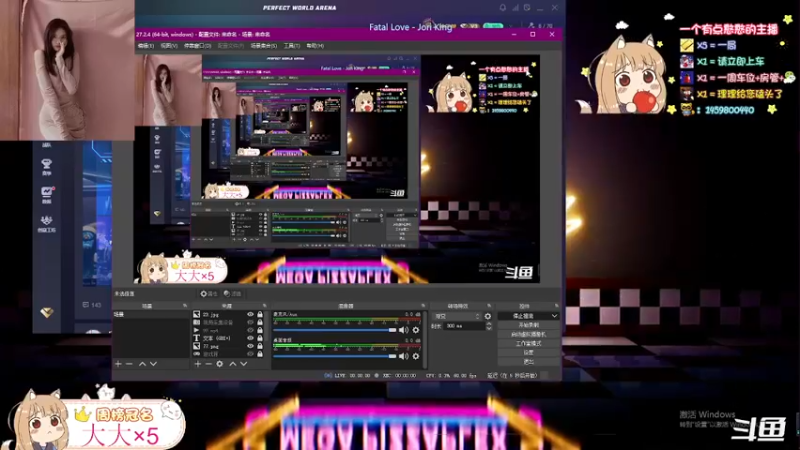
Task: Pop out the Scene Transitions dock panel
Action: tap(489, 306)
